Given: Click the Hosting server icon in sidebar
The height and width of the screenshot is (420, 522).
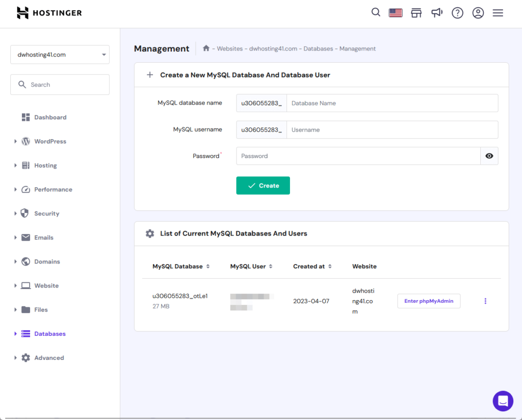Looking at the screenshot, I should coord(25,166).
